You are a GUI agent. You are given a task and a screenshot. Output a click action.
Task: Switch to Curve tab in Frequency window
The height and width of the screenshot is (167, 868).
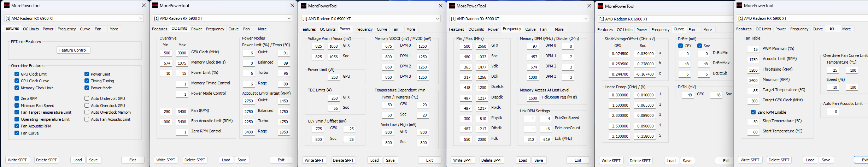point(530,29)
